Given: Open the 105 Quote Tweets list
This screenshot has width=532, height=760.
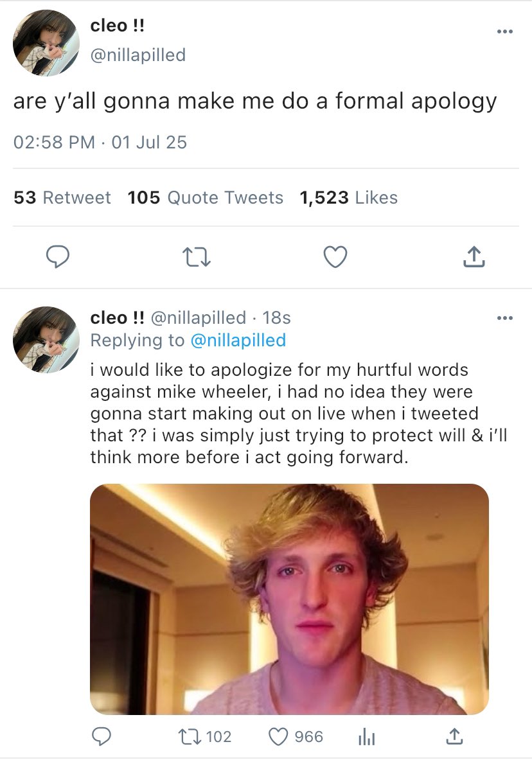Looking at the screenshot, I should [x=206, y=198].
